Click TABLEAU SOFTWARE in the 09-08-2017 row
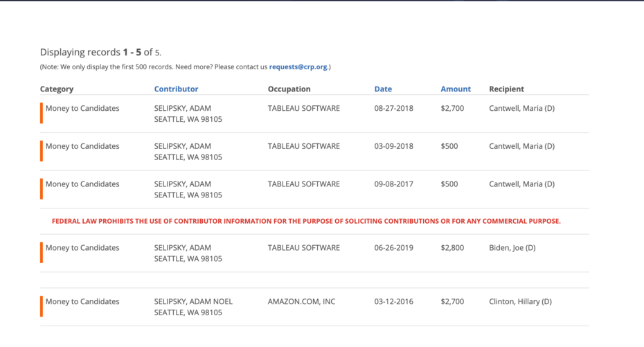The width and height of the screenshot is (644, 347). [303, 184]
